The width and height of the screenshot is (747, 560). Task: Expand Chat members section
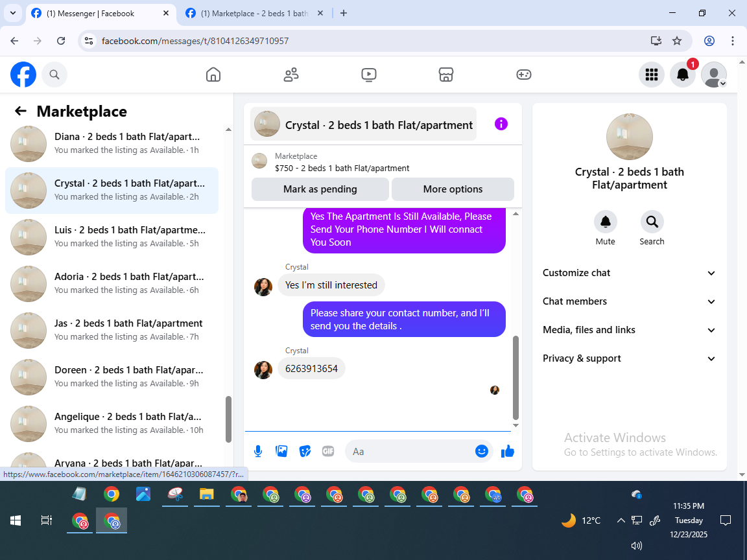630,301
